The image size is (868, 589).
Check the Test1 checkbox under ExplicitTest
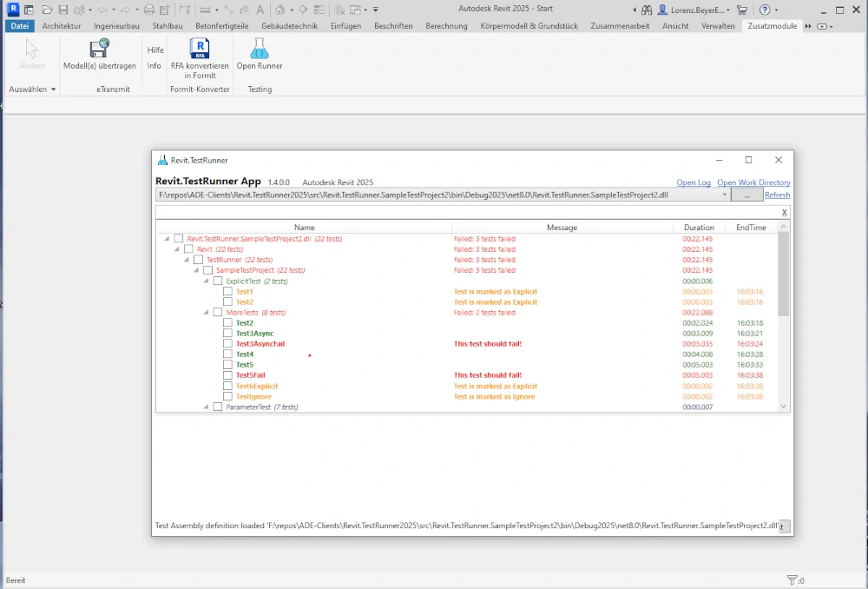click(x=227, y=291)
